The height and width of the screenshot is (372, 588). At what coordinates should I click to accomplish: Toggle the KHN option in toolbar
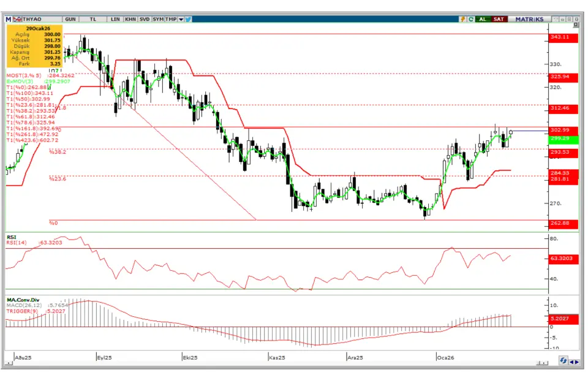tap(130, 19)
